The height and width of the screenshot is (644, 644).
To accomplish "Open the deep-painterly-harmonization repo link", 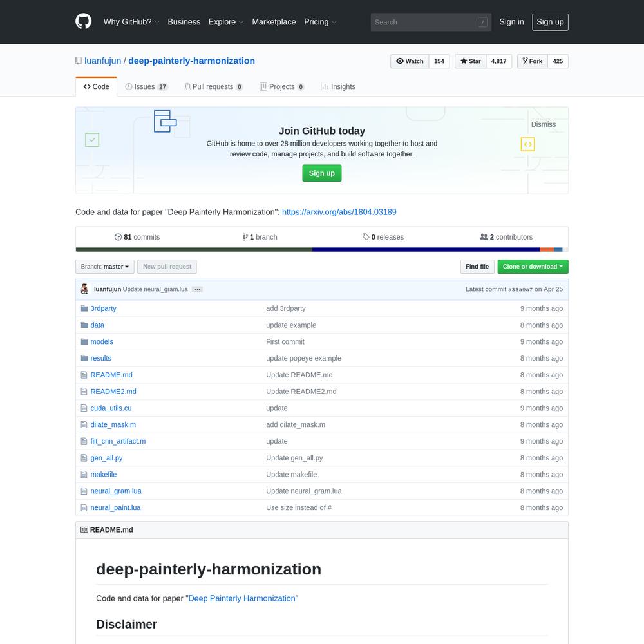I will coord(191,61).
